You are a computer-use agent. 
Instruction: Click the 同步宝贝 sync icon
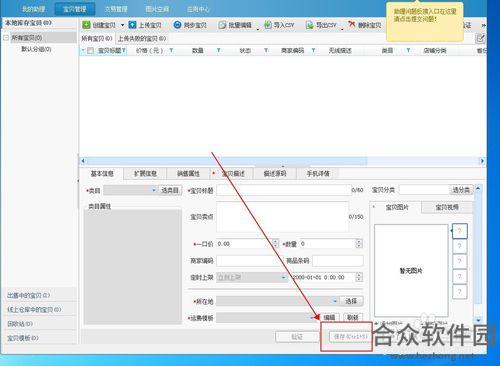(178, 25)
